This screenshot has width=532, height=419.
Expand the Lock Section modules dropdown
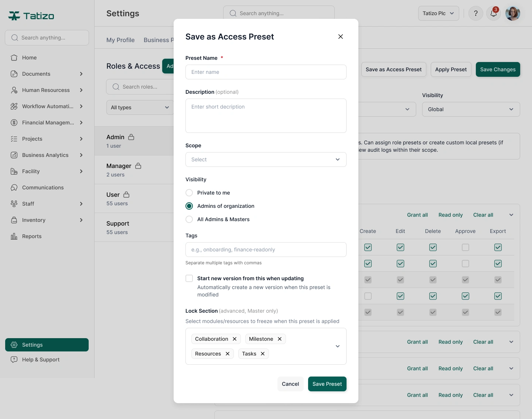coord(338,346)
